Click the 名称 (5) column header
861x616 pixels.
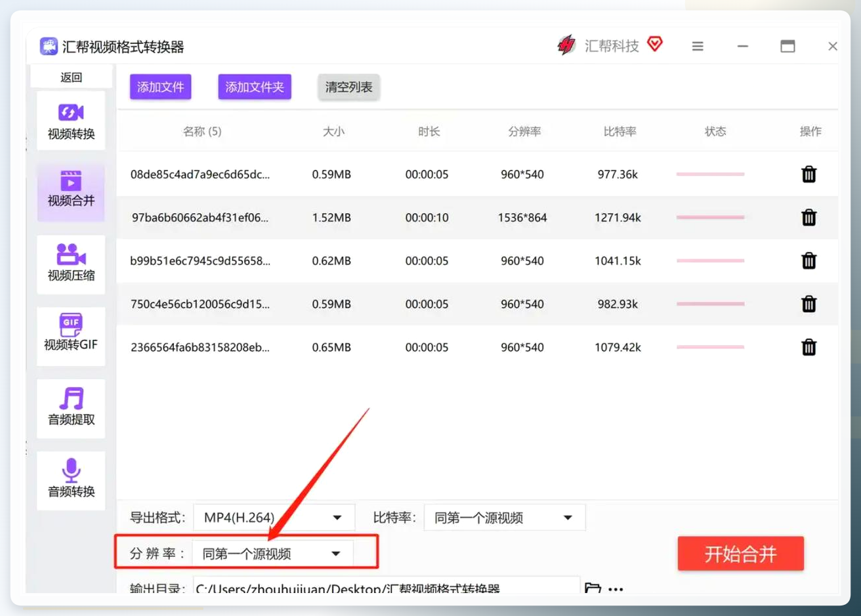coord(202,131)
